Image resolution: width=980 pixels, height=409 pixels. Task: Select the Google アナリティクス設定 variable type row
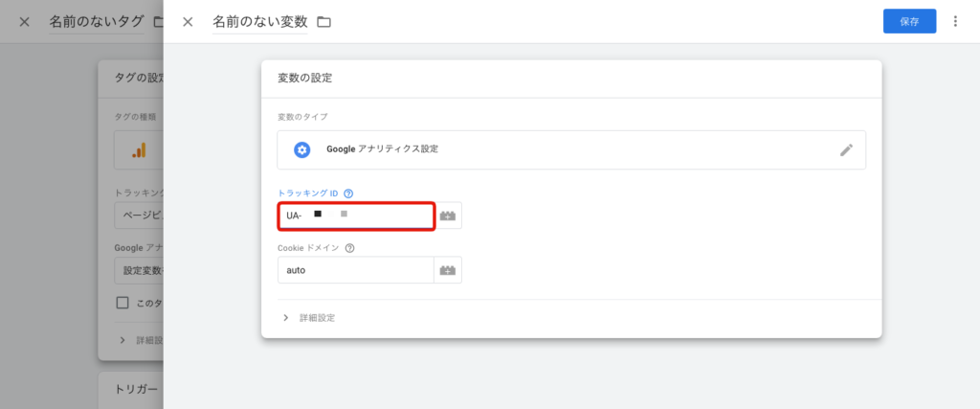pos(571,150)
